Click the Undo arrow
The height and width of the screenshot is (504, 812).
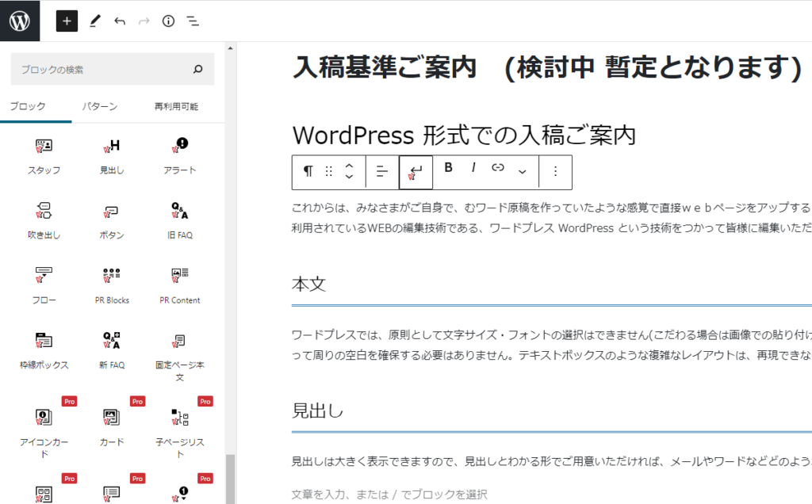click(x=120, y=21)
